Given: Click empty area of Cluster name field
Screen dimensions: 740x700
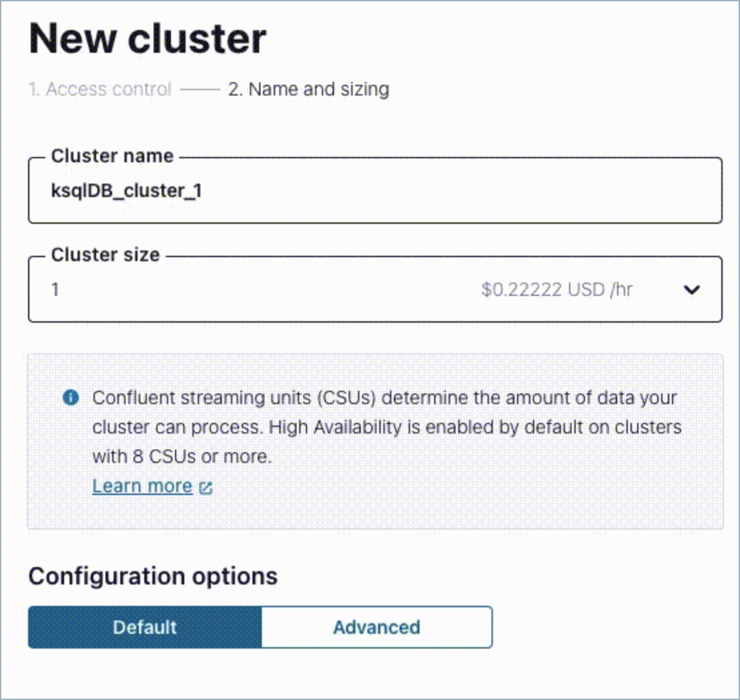Looking at the screenshot, I should (468, 191).
